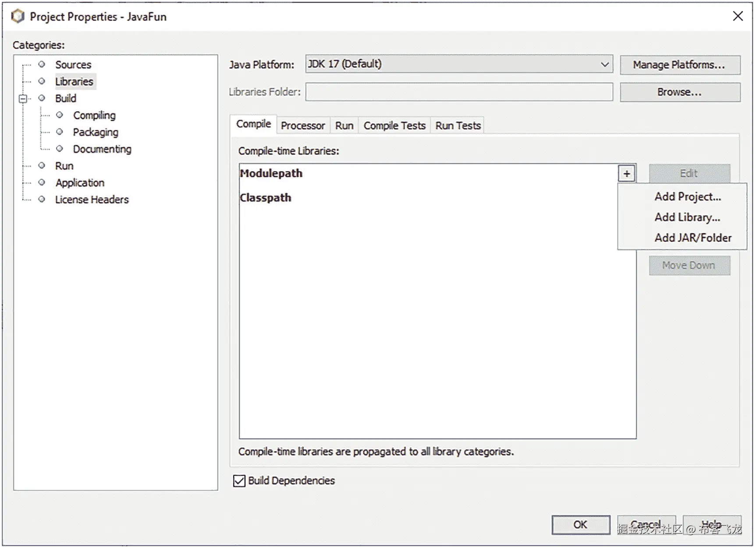Click the plus icon to add a library

pyautogui.click(x=627, y=173)
